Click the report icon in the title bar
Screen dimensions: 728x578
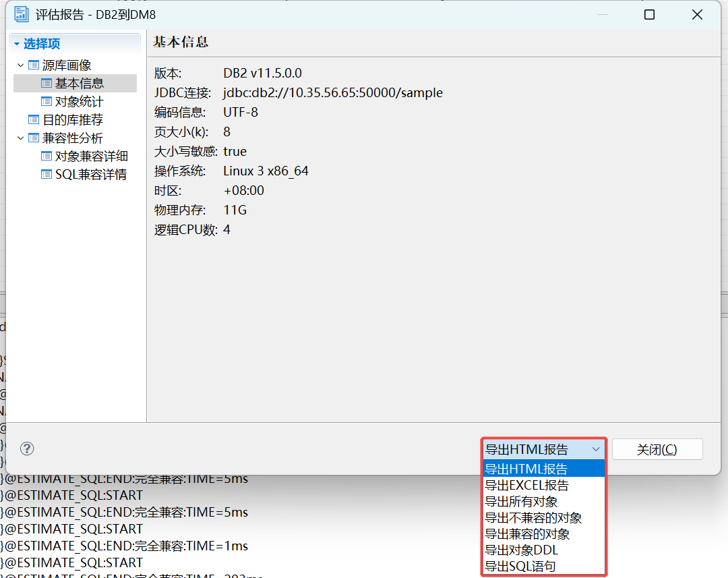click(22, 14)
